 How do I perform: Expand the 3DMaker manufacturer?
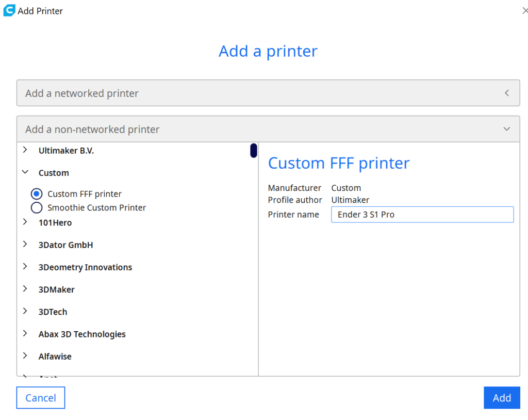tap(25, 289)
